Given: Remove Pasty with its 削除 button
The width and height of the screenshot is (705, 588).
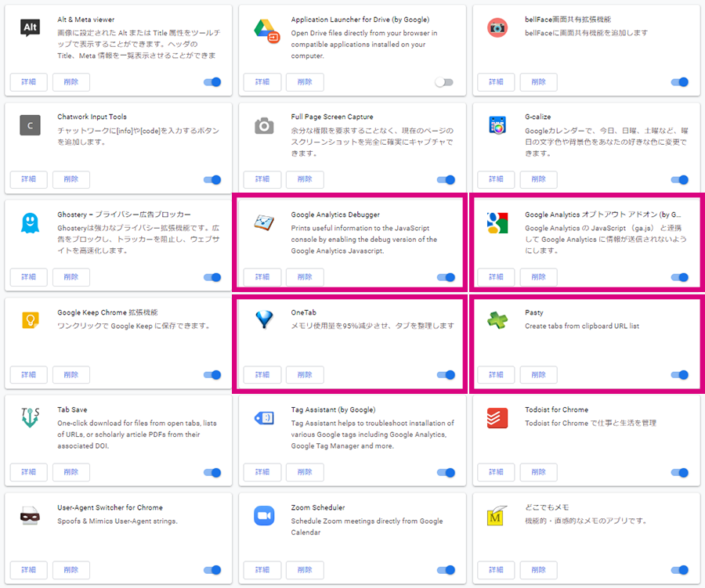Looking at the screenshot, I should tap(539, 374).
